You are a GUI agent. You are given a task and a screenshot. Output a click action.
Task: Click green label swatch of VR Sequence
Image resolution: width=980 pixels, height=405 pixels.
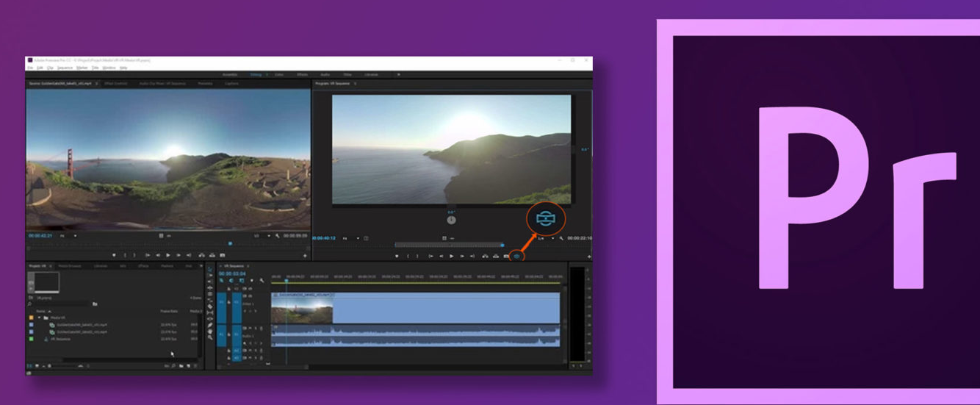31,339
